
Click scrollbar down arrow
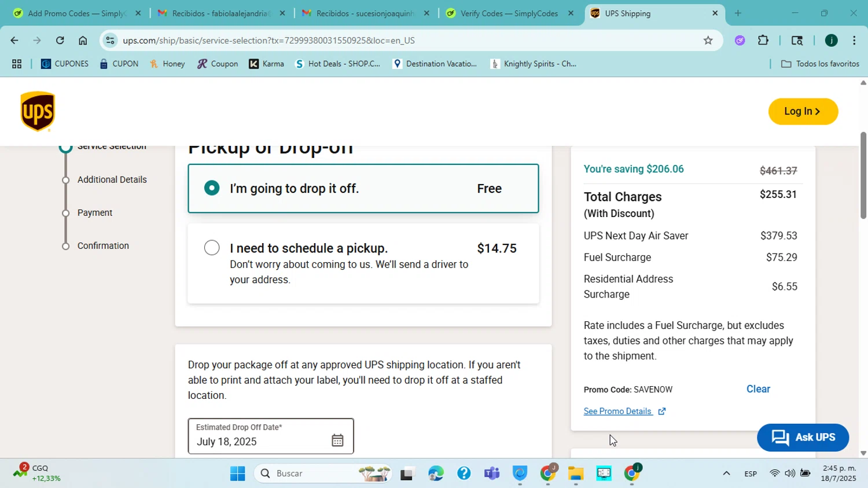(863, 454)
